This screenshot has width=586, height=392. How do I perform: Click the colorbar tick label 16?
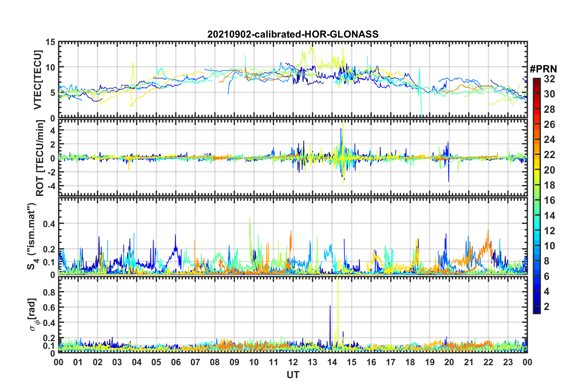click(x=549, y=201)
